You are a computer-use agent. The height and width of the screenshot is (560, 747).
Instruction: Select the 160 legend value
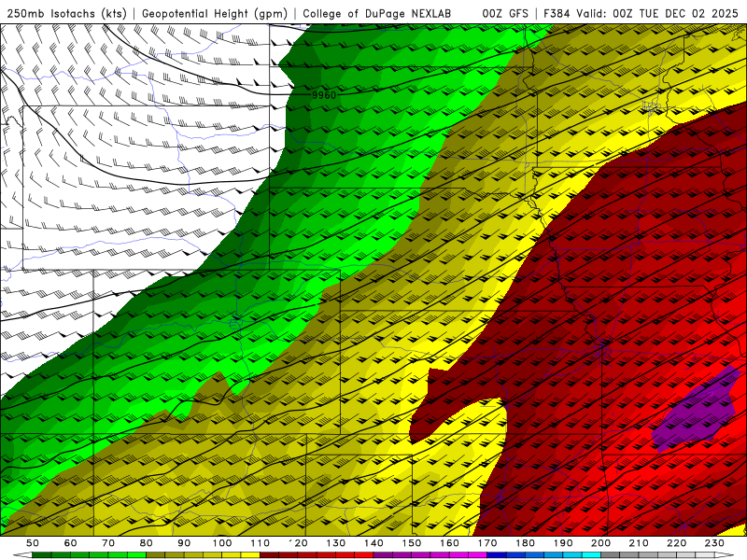pyautogui.click(x=449, y=543)
